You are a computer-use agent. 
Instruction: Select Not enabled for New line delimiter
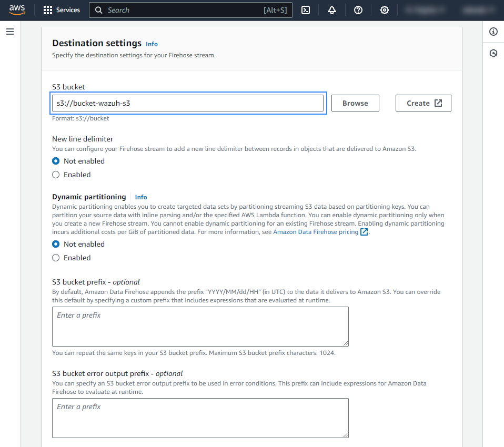56,161
